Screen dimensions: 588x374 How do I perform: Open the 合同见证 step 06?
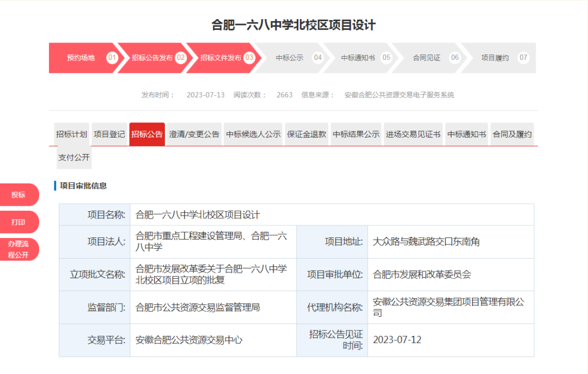tap(430, 58)
